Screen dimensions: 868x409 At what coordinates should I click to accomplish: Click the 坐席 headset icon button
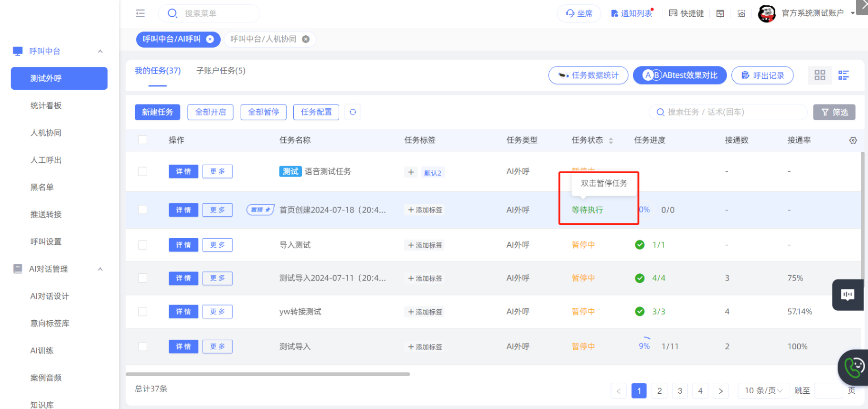pos(579,13)
